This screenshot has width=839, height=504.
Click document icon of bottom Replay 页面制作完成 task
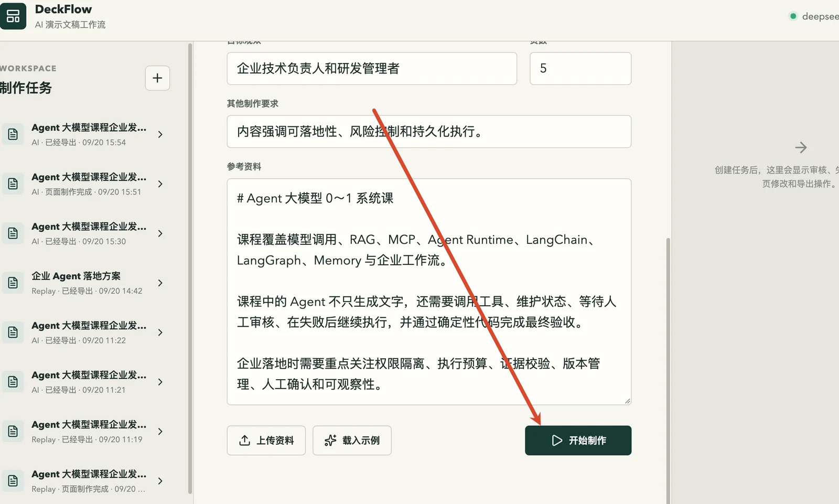coord(13,481)
